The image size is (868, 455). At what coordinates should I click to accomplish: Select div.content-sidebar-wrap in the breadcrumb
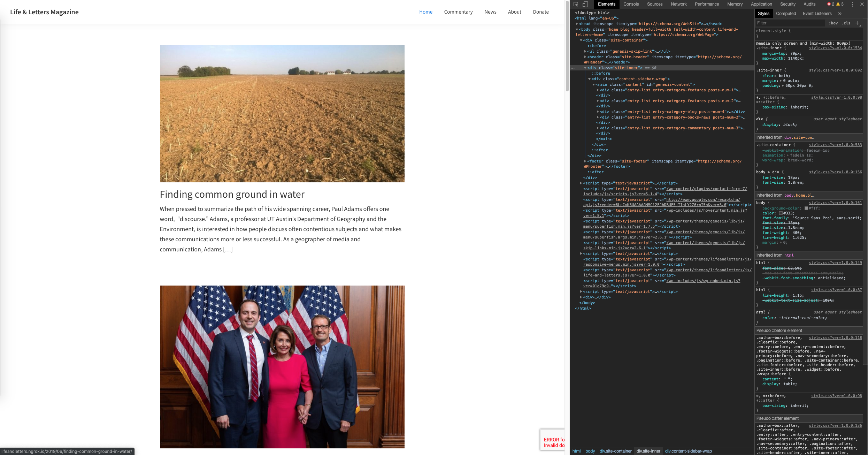(688, 451)
